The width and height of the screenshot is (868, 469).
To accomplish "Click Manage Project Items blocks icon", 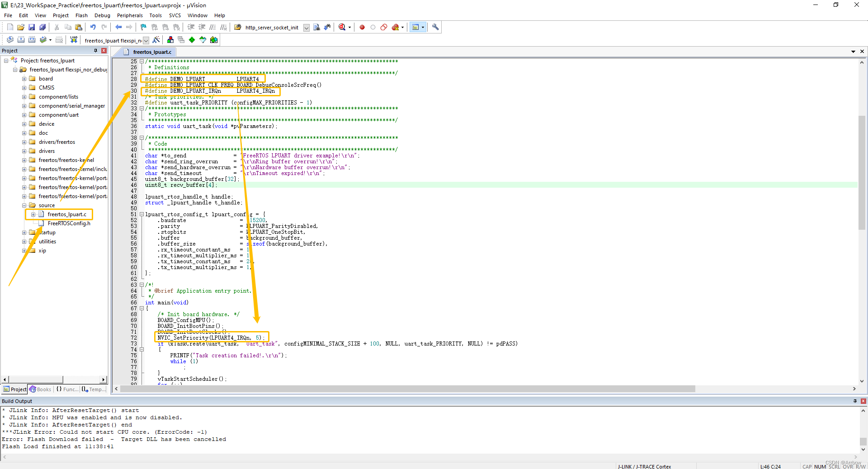I will click(170, 40).
